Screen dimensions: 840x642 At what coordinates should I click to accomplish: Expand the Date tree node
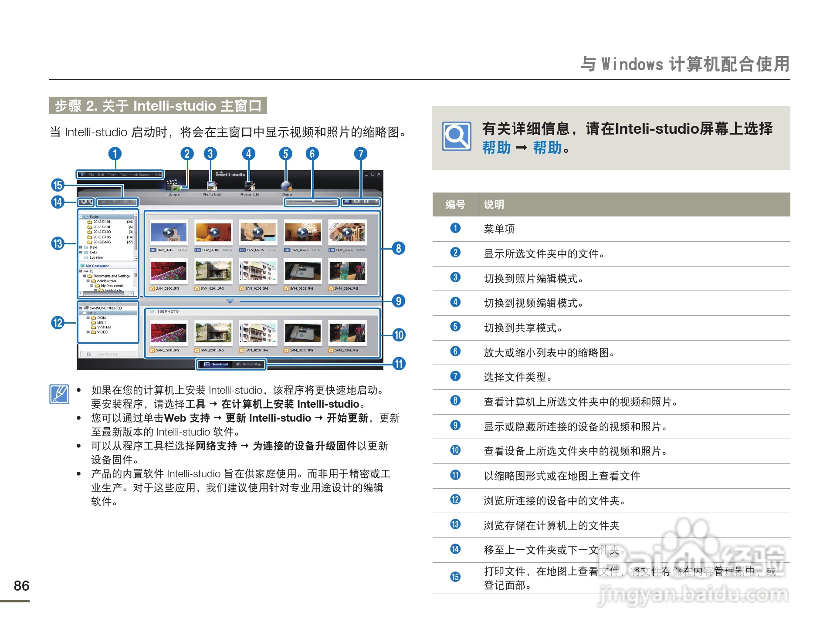click(81, 247)
